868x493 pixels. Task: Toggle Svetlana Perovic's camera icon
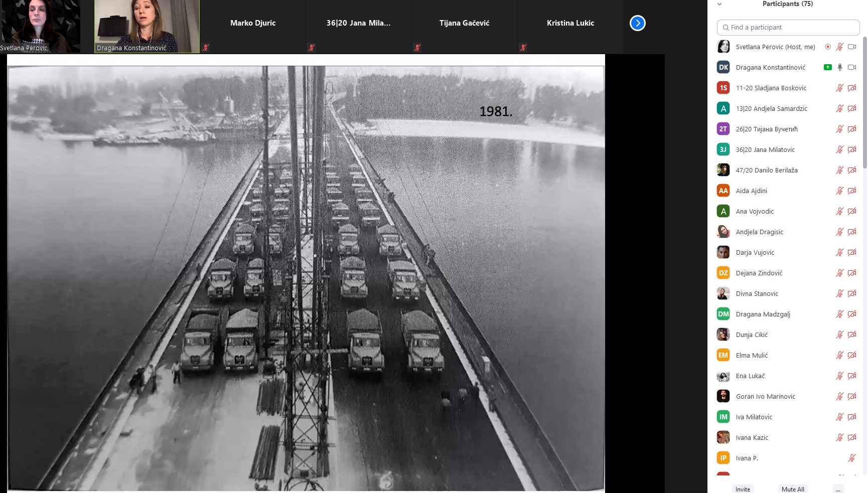(x=852, y=47)
